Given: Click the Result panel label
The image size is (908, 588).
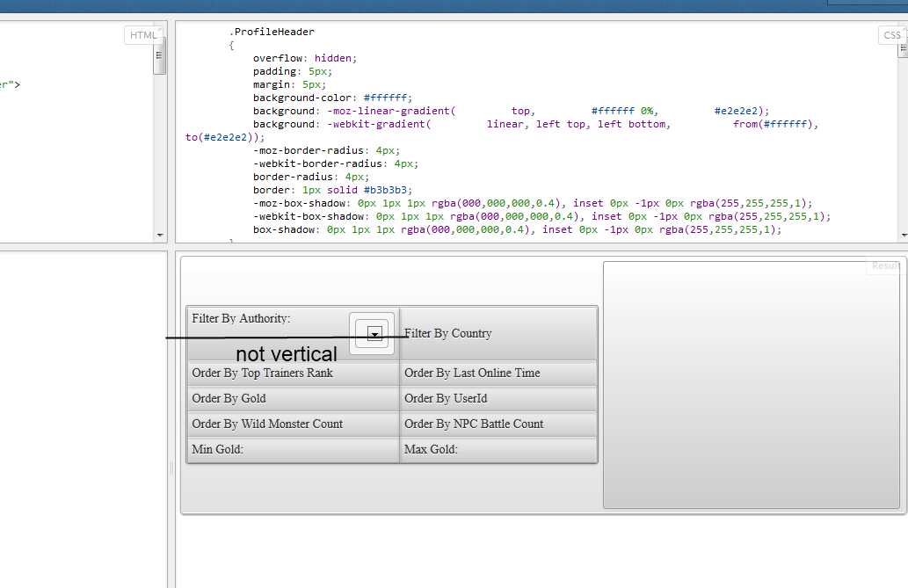Looking at the screenshot, I should pyautogui.click(x=883, y=265).
